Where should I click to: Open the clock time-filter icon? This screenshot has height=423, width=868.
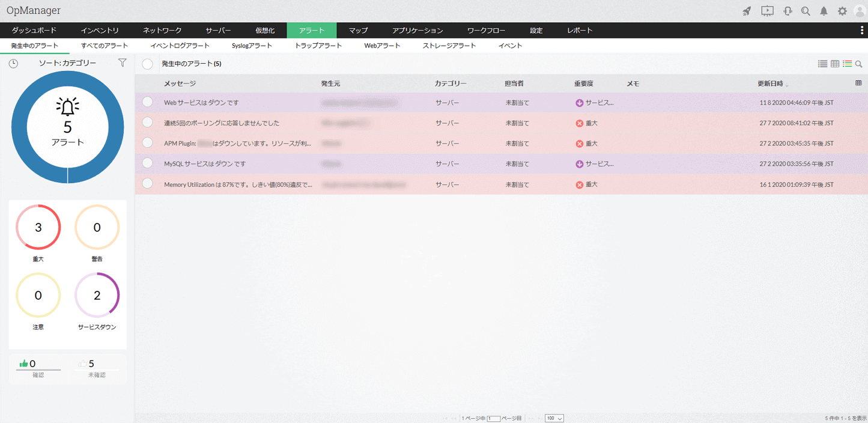13,63
